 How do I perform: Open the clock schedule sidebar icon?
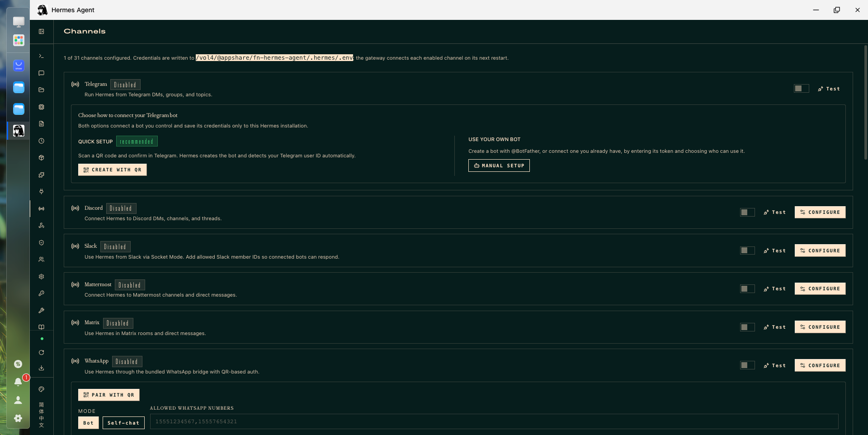tap(41, 141)
